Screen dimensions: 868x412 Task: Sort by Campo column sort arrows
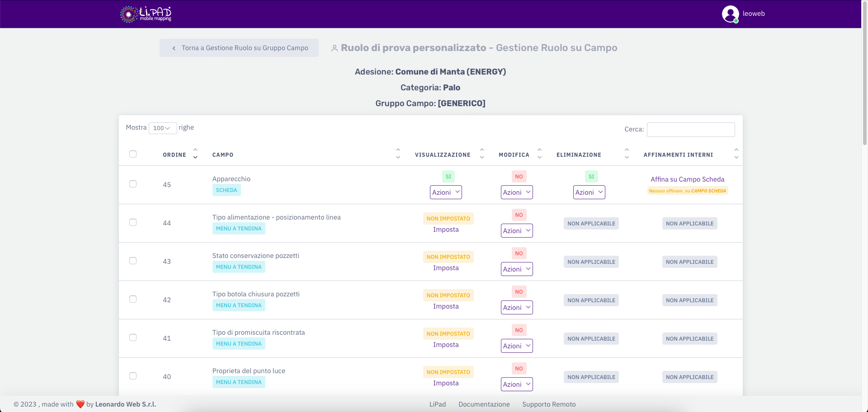point(398,154)
